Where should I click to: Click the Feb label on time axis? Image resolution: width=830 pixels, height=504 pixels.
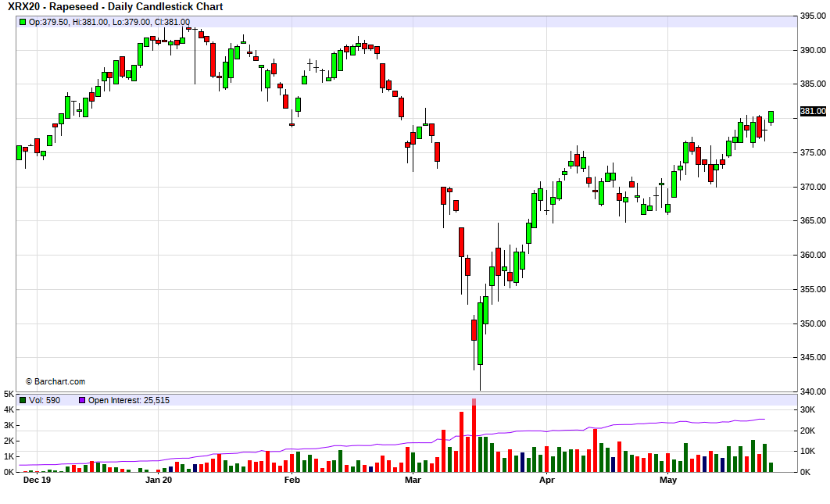coord(292,481)
